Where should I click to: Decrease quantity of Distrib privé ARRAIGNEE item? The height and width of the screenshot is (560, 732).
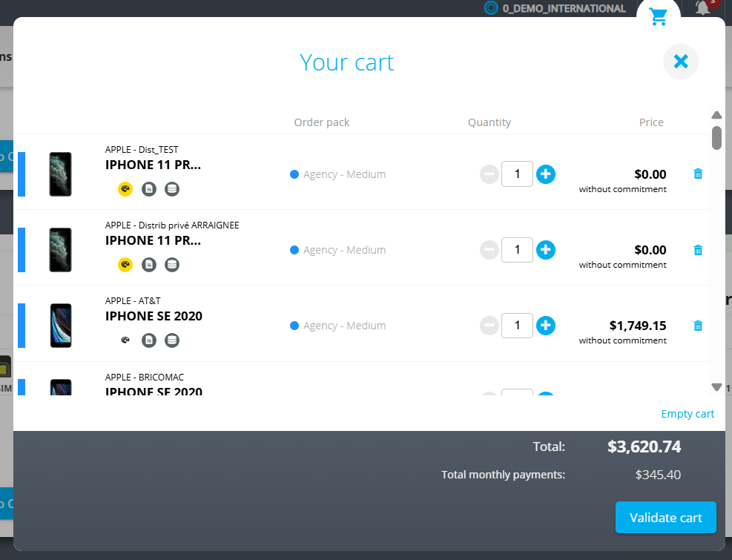point(489,250)
